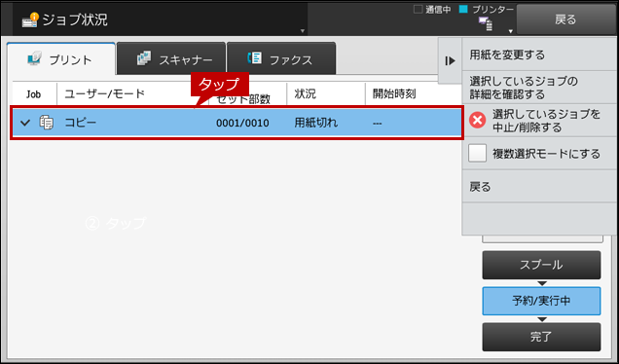
Task: Open the 完了 job list
Action: 541,337
